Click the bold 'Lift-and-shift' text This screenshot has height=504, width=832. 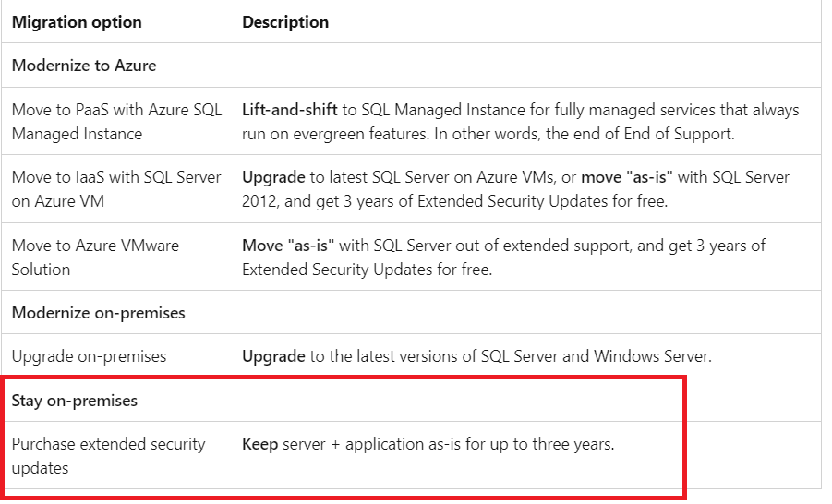coord(290,110)
